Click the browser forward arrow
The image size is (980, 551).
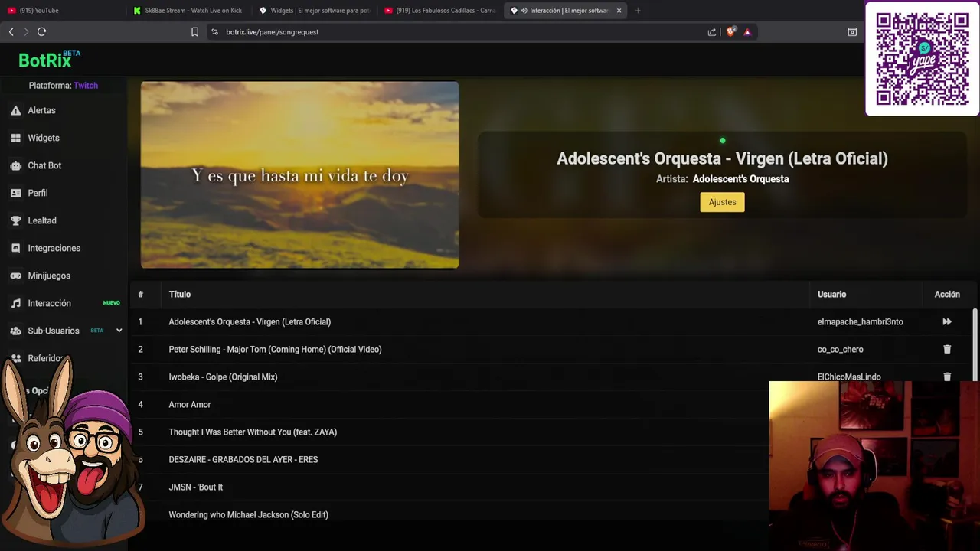pos(26,31)
